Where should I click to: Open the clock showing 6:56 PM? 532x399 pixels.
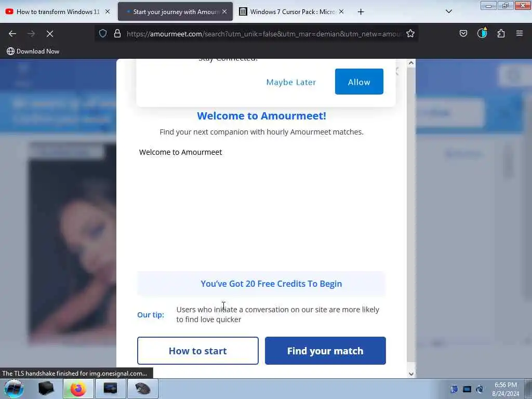[x=506, y=389]
